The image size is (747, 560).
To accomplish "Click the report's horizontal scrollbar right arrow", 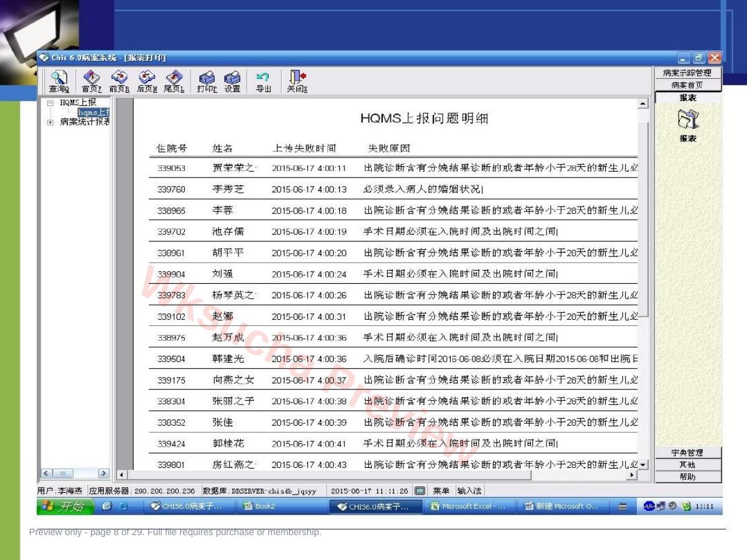I will click(632, 475).
